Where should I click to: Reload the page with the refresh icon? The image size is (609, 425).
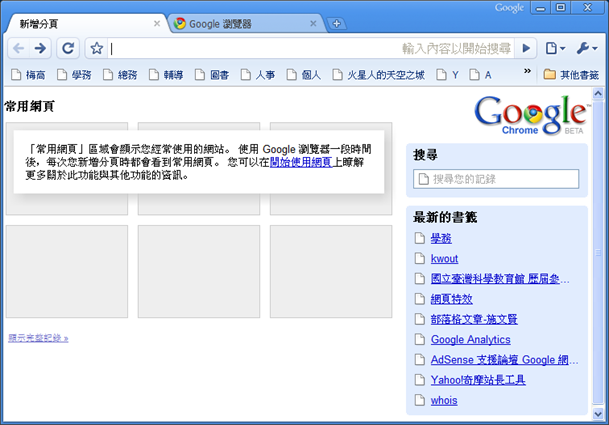pos(68,49)
